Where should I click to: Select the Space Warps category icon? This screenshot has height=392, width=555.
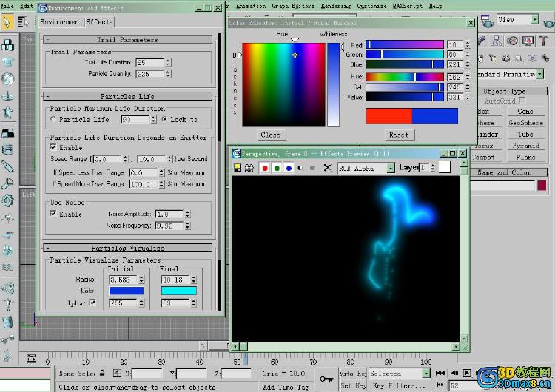[x=532, y=58]
